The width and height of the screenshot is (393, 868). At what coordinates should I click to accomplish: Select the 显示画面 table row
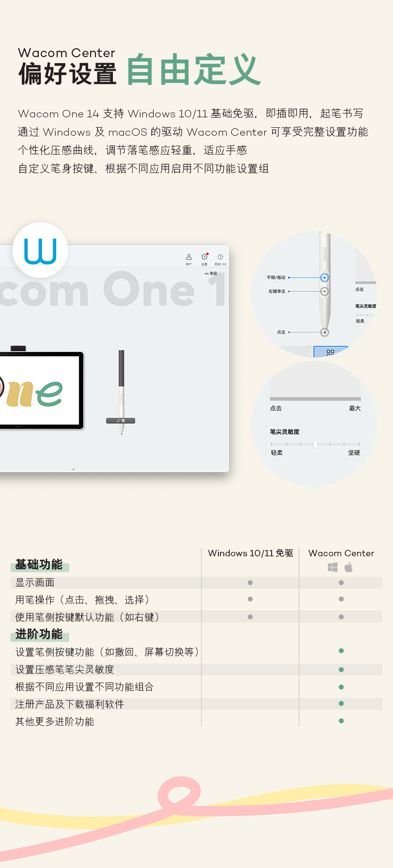click(x=196, y=583)
